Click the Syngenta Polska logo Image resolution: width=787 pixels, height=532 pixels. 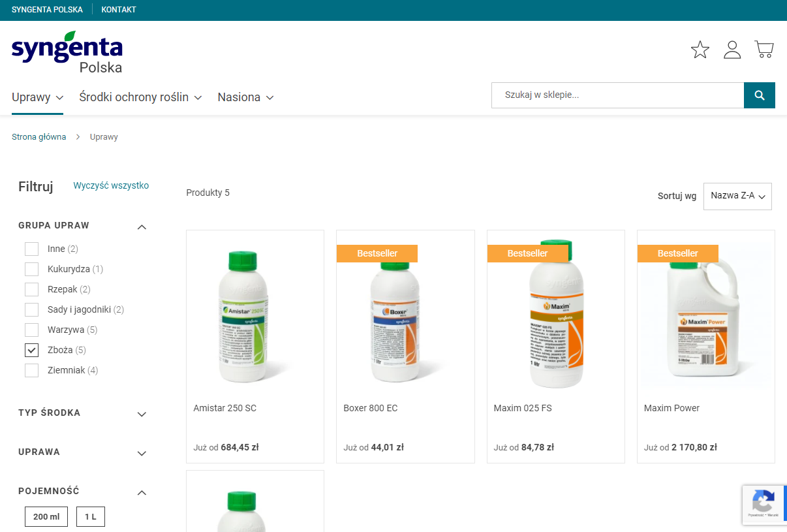[67, 53]
